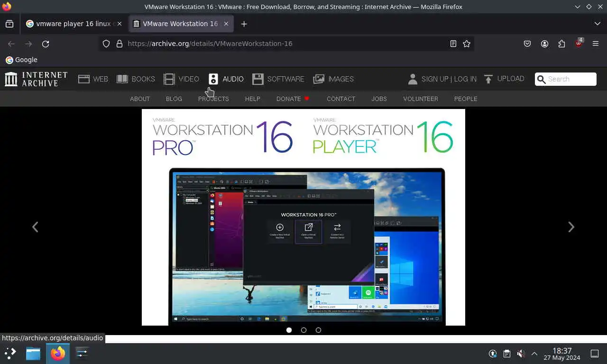Select second carousel image dot
This screenshot has height=364, width=607.
click(303, 330)
